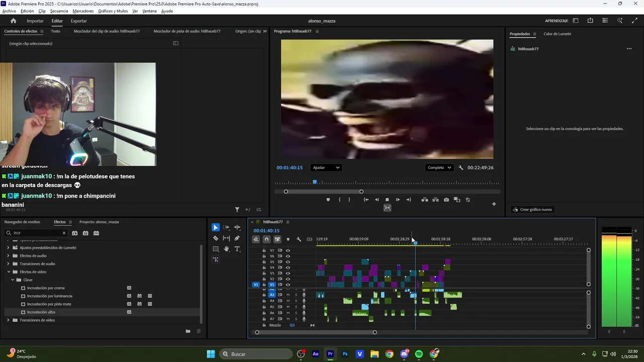Image resolution: width=644 pixels, height=362 pixels.
Task: Solo audio track A6
Action: pos(296,313)
